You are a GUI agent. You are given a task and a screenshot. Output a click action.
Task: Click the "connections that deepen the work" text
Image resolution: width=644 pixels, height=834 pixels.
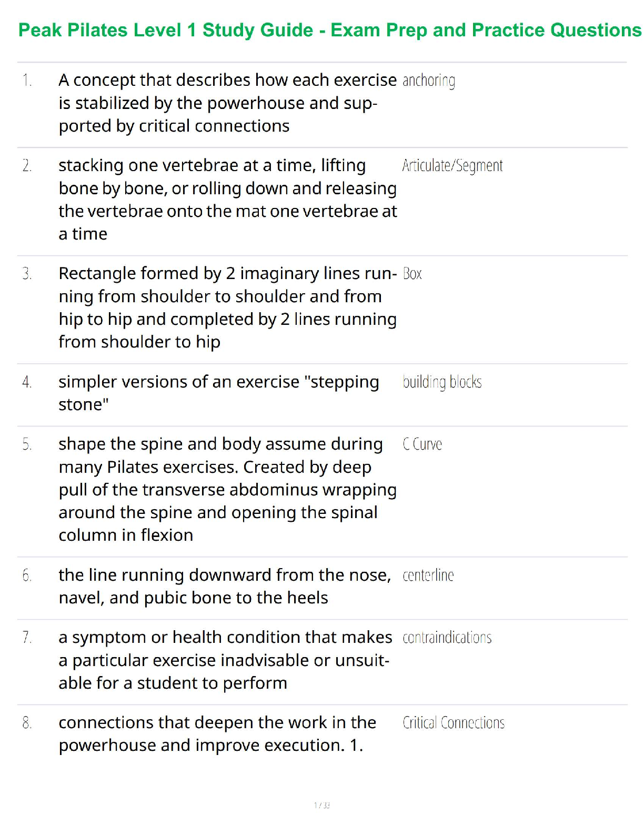[217, 734]
